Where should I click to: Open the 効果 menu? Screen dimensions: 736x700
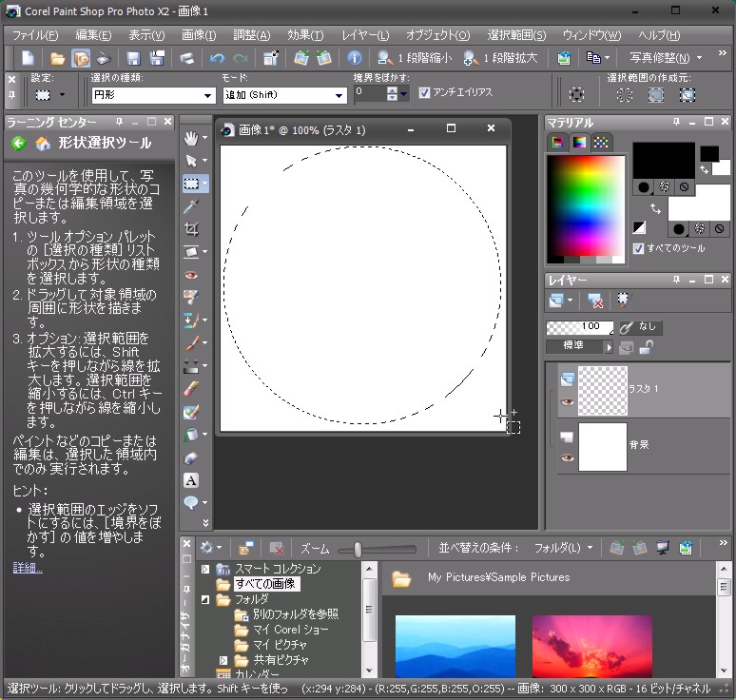tap(305, 35)
